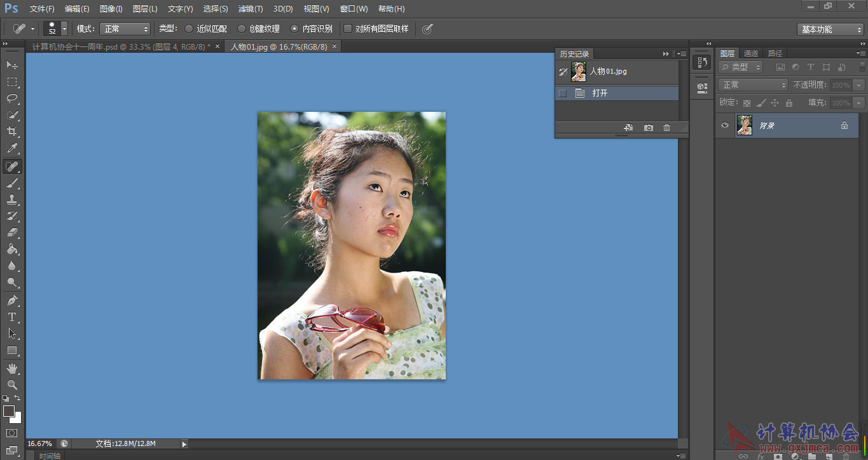Select the Zoom tool
This screenshot has width=868, height=460.
click(12, 384)
